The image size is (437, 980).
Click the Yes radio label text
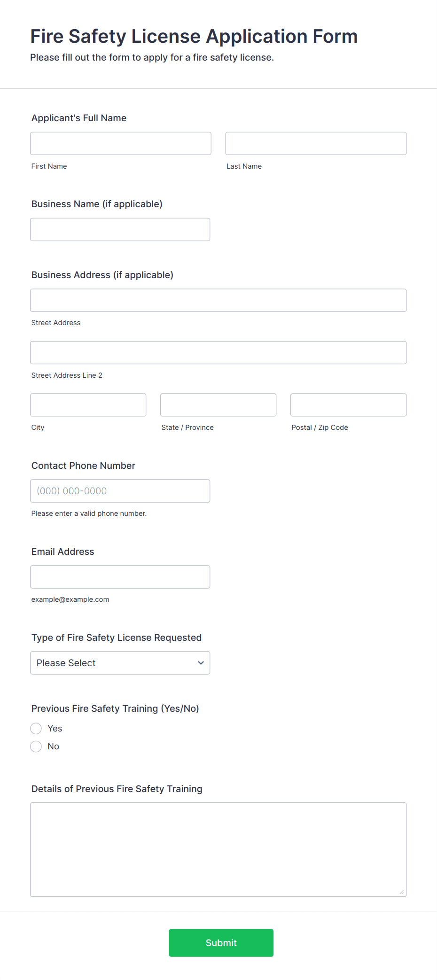point(55,729)
